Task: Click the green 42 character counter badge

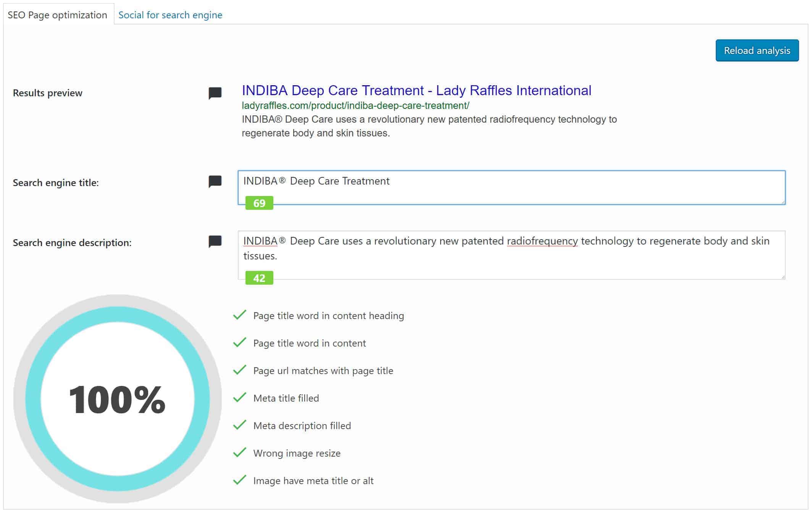Action: [x=259, y=278]
